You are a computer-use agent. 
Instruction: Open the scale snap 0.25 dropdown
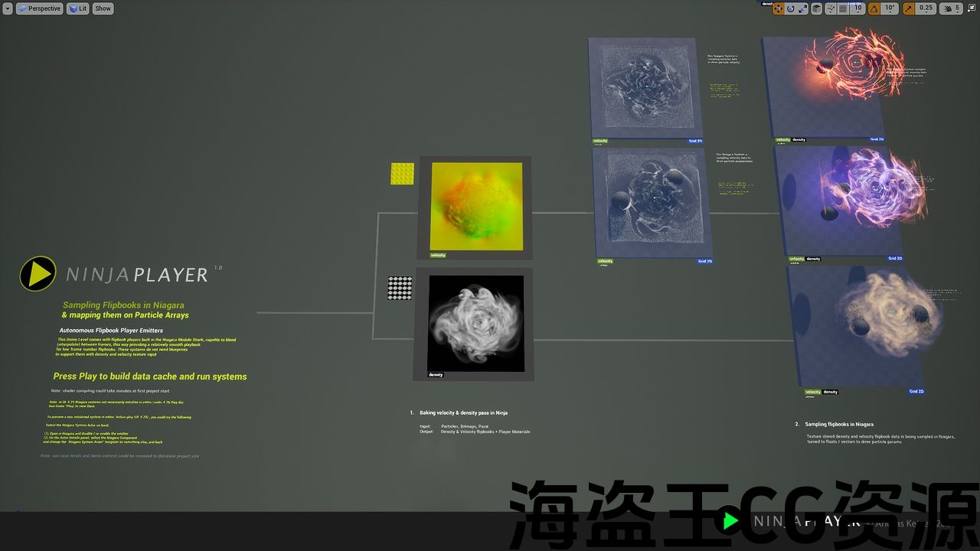tap(926, 8)
